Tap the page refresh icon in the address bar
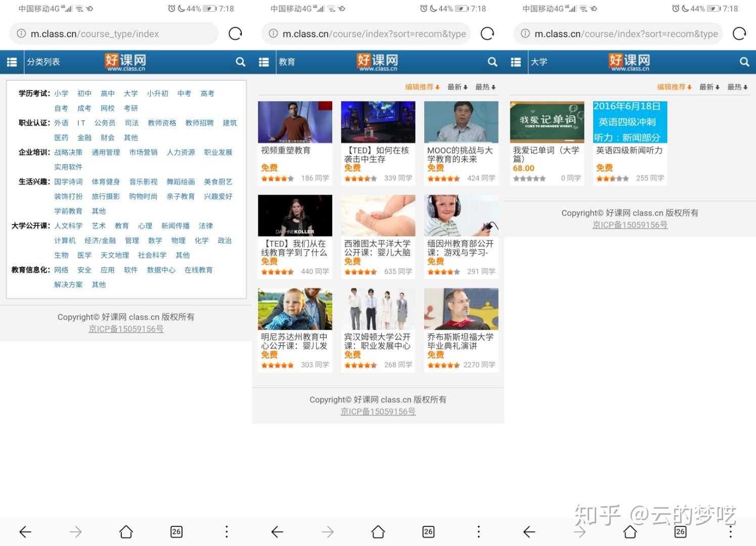Viewport: 756px width, 546px height. click(235, 33)
